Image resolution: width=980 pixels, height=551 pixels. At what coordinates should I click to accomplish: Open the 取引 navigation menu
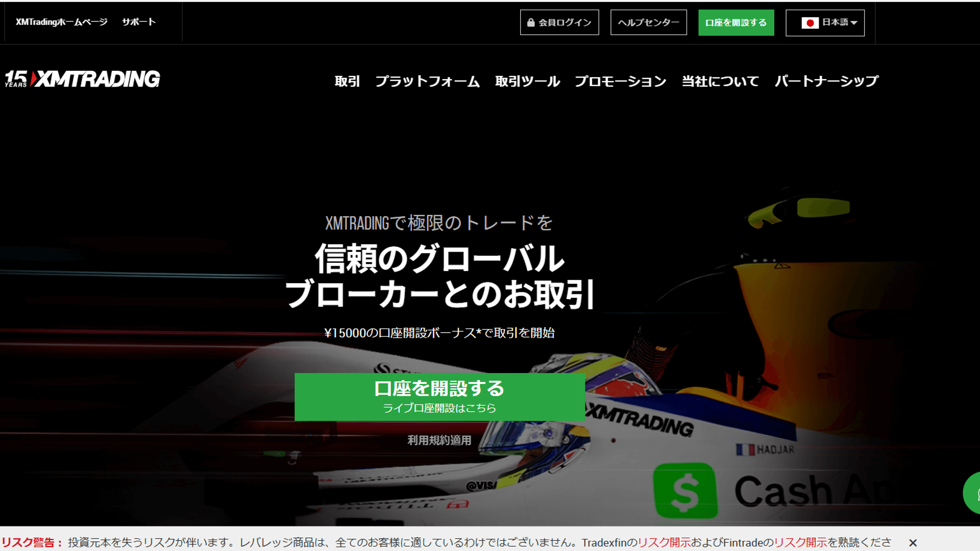(347, 81)
